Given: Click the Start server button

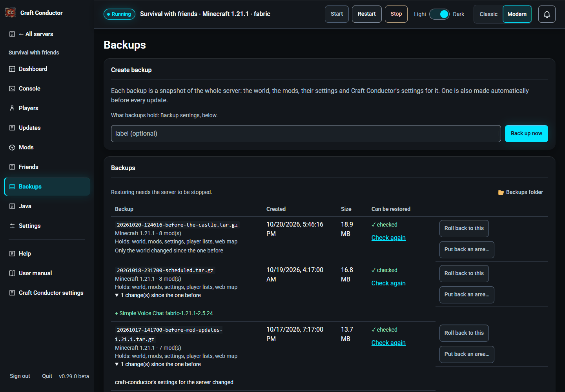Looking at the screenshot, I should click(337, 14).
